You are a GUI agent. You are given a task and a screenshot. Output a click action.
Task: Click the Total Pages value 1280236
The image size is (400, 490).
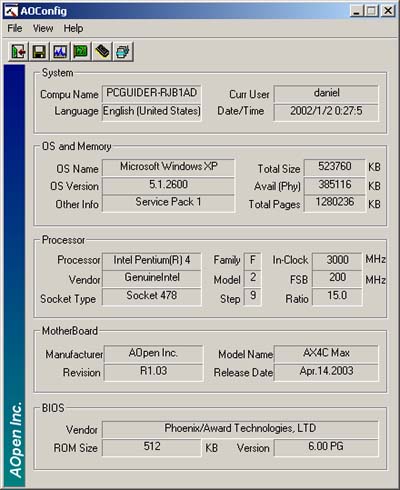[335, 203]
